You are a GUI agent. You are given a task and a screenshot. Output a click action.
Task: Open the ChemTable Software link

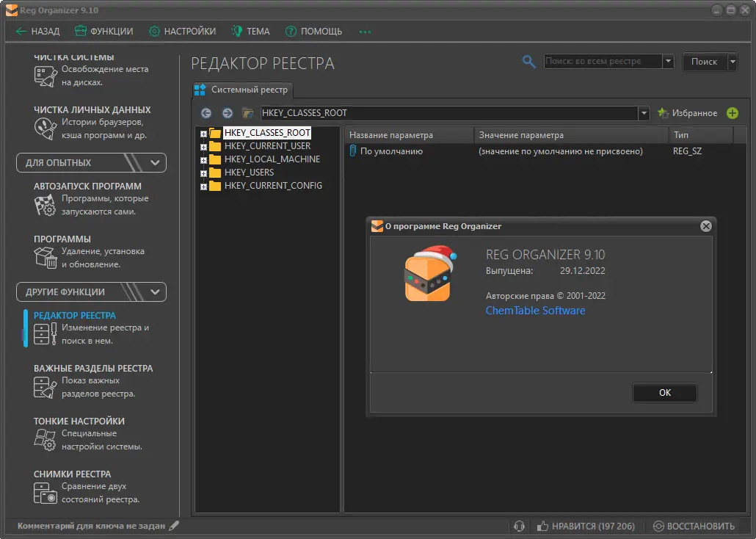[535, 311]
